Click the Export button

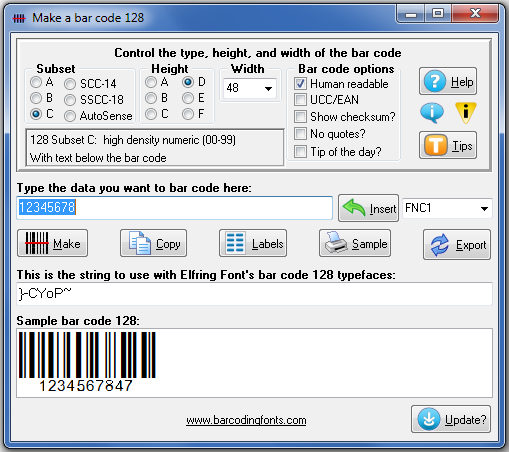(457, 244)
